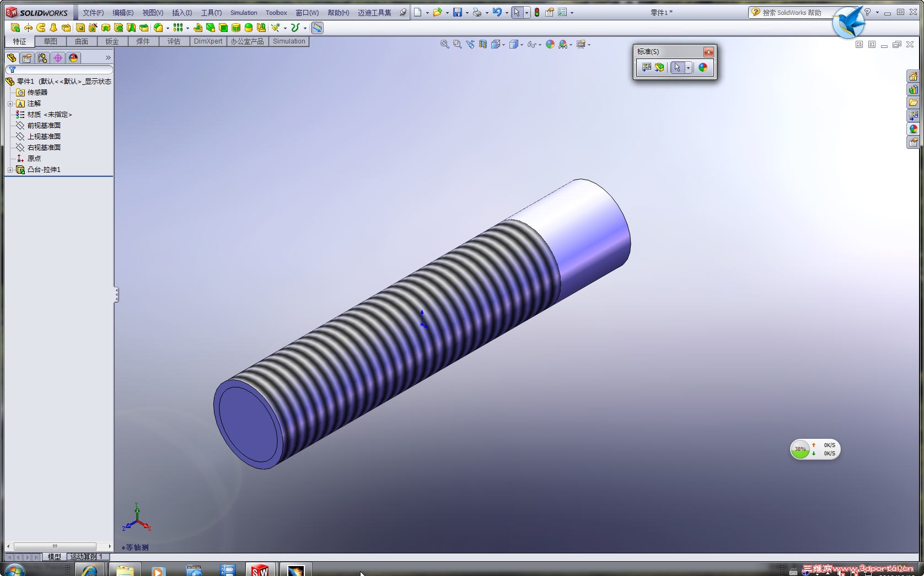924x576 pixels.
Task: Select 前视基准面 in the feature tree
Action: click(44, 126)
